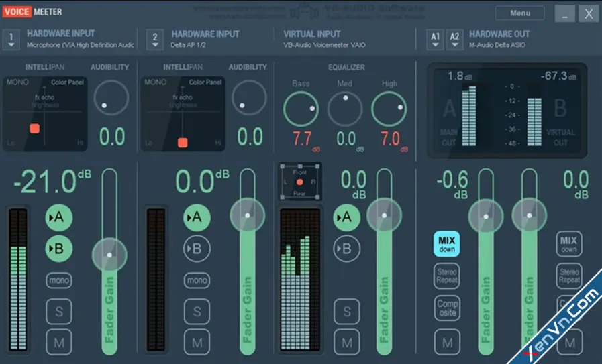Screen dimensions: 602x364
Task: Toggle MIX down on bus B
Action: point(569,244)
